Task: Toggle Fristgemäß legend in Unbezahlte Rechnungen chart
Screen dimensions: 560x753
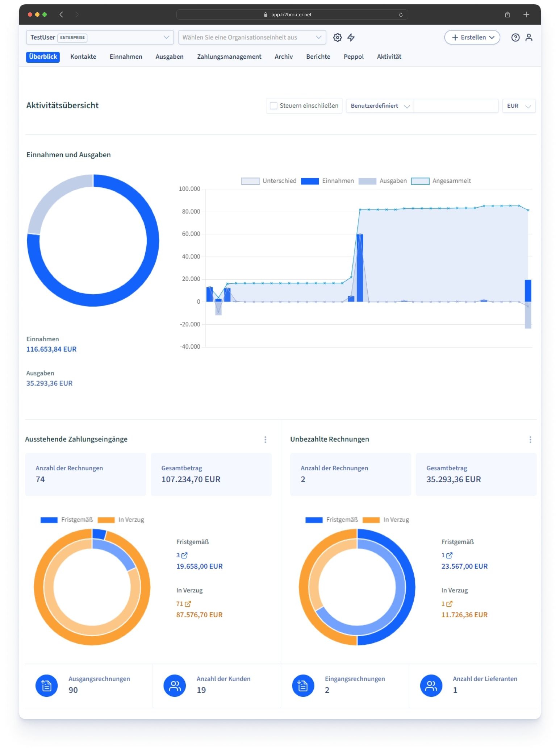Action: (332, 520)
